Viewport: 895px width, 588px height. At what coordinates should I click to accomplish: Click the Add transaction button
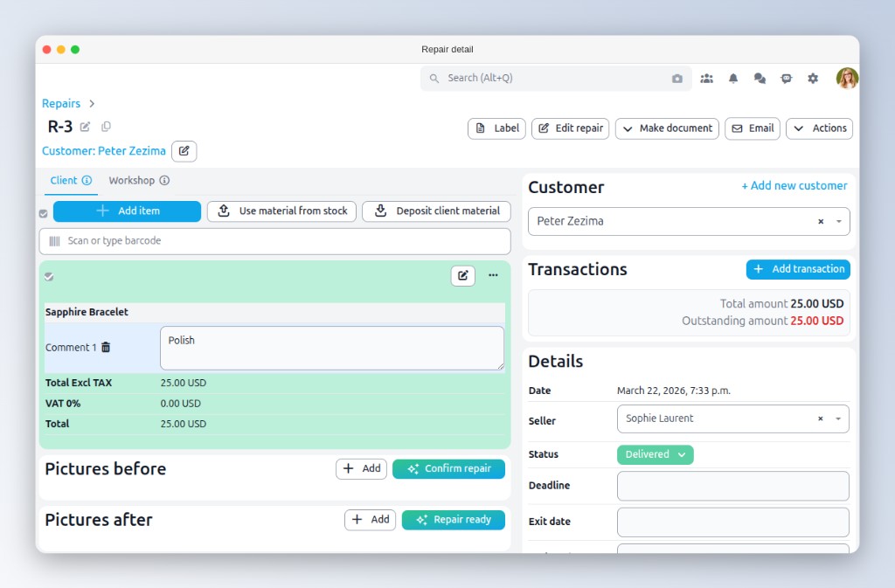pyautogui.click(x=798, y=269)
